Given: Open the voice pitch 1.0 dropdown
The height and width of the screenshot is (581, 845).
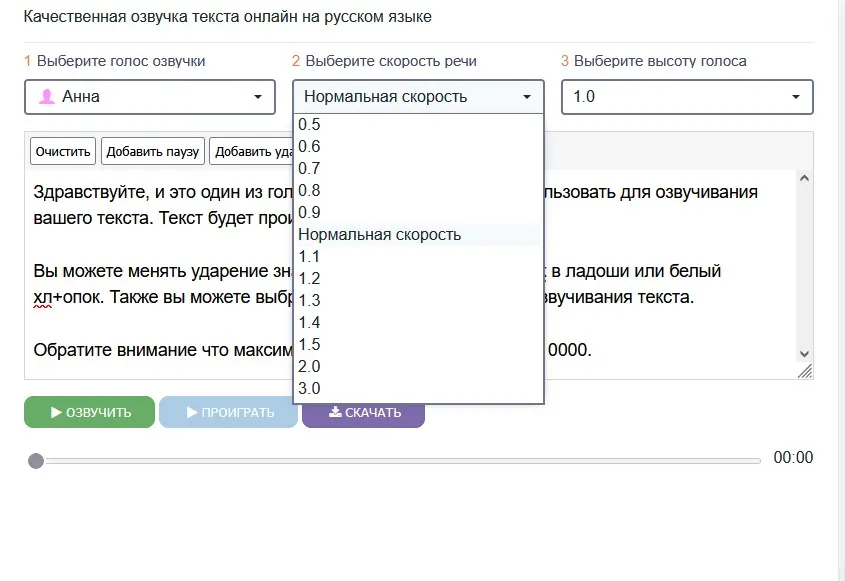Looking at the screenshot, I should click(687, 97).
